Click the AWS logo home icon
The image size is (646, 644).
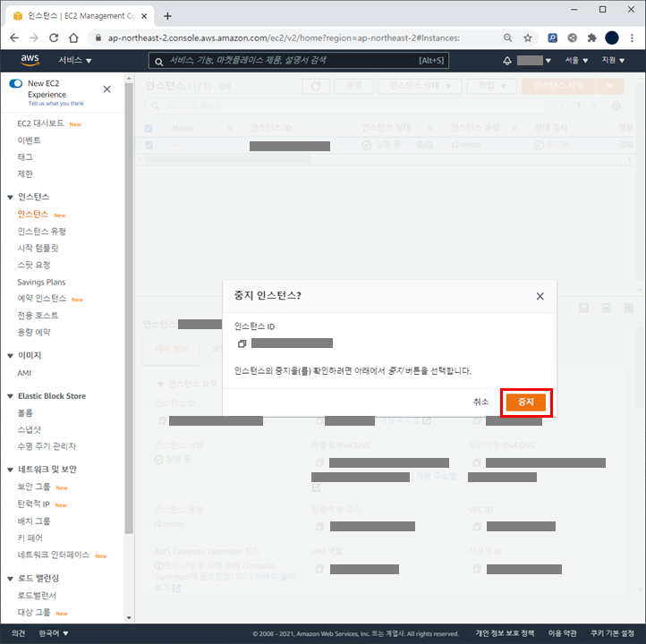[x=30, y=60]
